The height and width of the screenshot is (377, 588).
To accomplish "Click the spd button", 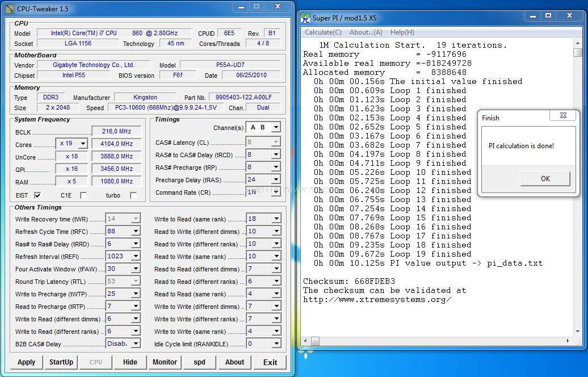I will [200, 362].
